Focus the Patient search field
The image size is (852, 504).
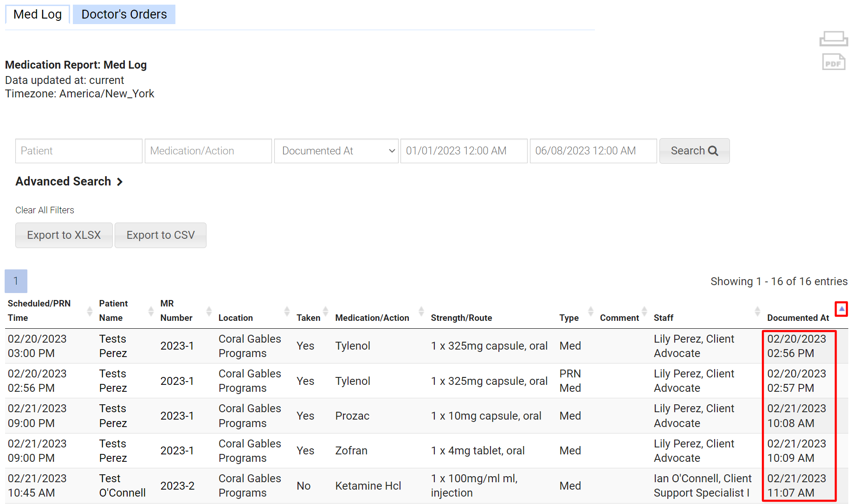(78, 151)
